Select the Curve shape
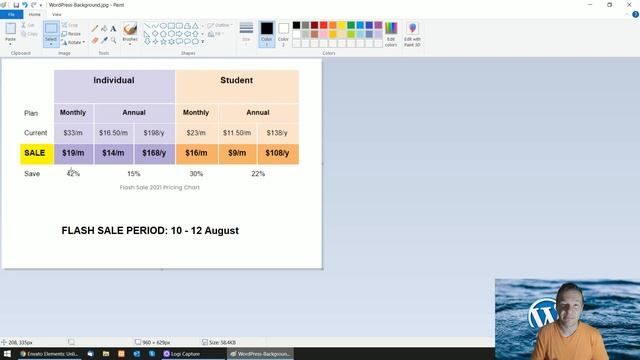This screenshot has width=640, height=360. click(x=155, y=26)
